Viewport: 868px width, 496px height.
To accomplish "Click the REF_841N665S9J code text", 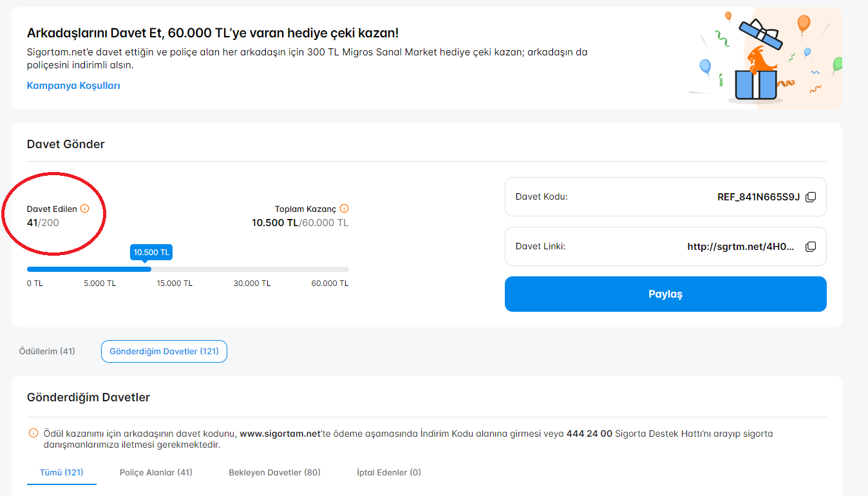I will click(x=759, y=197).
